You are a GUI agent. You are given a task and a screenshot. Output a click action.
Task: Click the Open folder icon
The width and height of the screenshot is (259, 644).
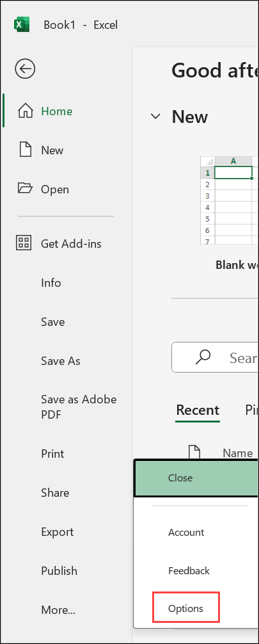click(25, 188)
